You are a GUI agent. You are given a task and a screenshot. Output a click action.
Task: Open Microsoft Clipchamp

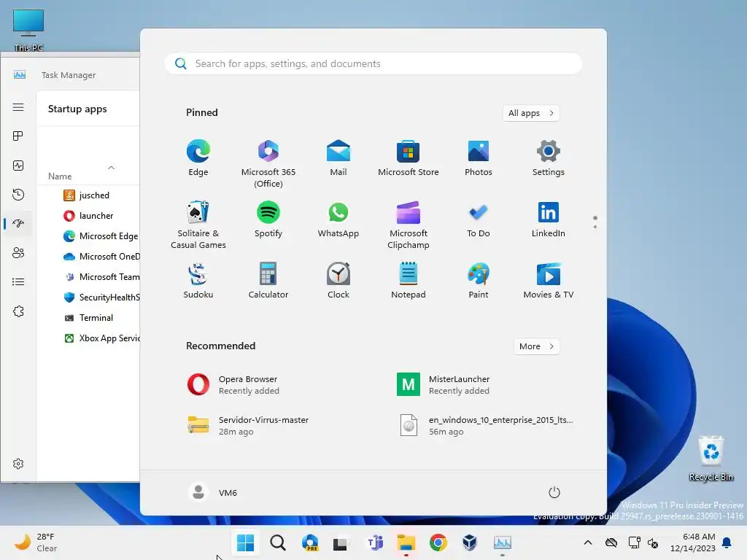click(409, 225)
